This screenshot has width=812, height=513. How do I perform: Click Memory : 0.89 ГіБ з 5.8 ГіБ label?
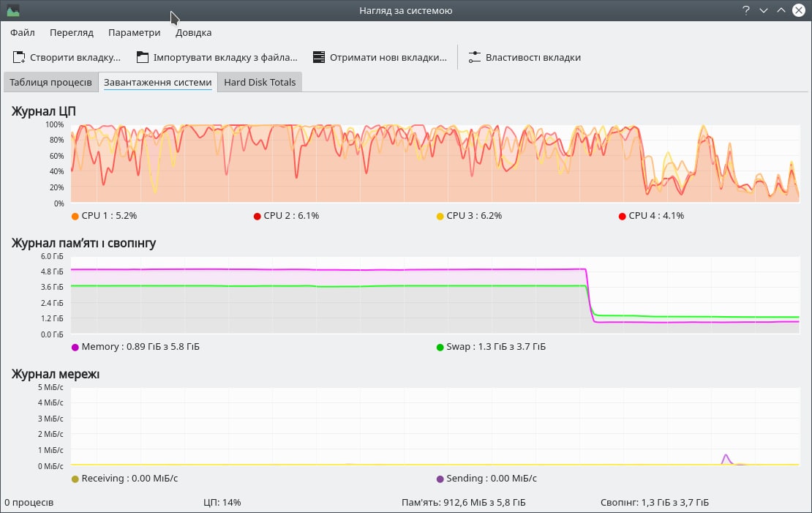pyautogui.click(x=140, y=347)
